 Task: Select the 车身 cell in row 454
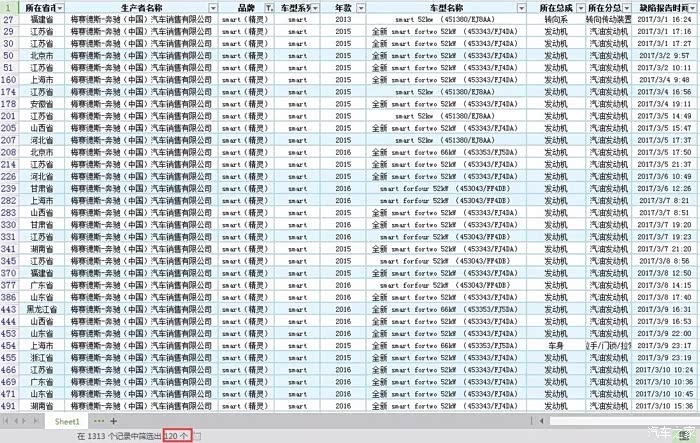[555, 345]
